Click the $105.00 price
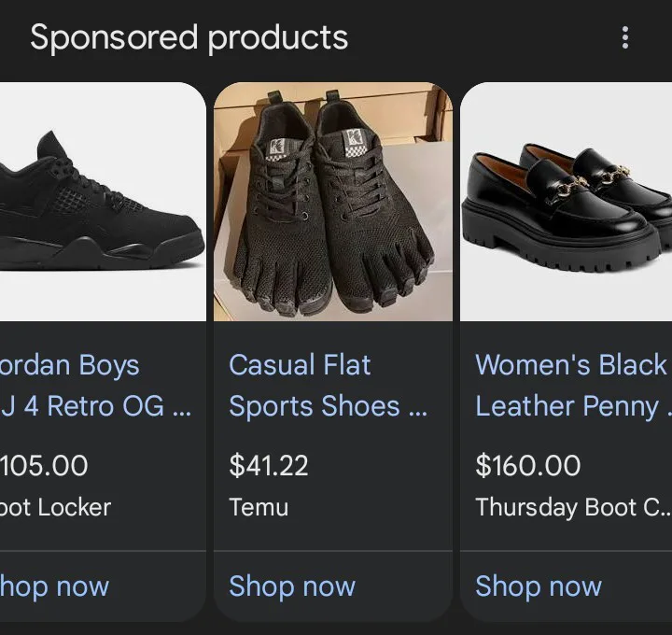 tap(45, 465)
